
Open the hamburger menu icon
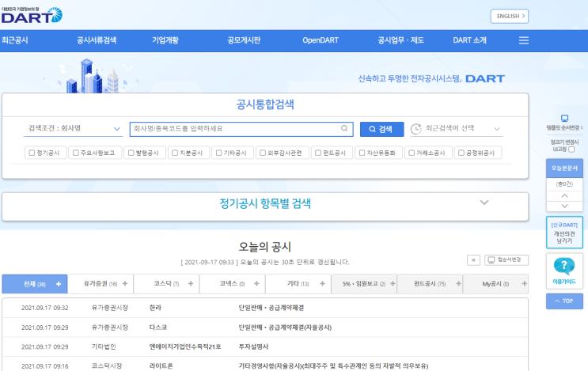point(524,40)
